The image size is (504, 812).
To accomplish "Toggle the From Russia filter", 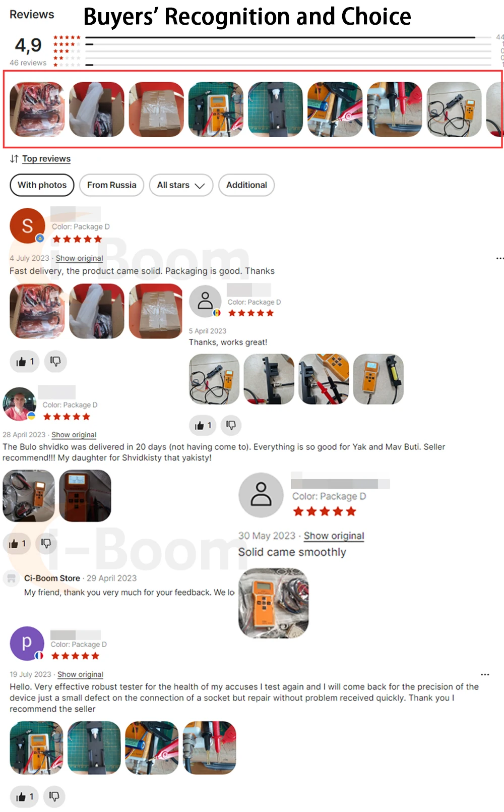I will click(x=111, y=185).
